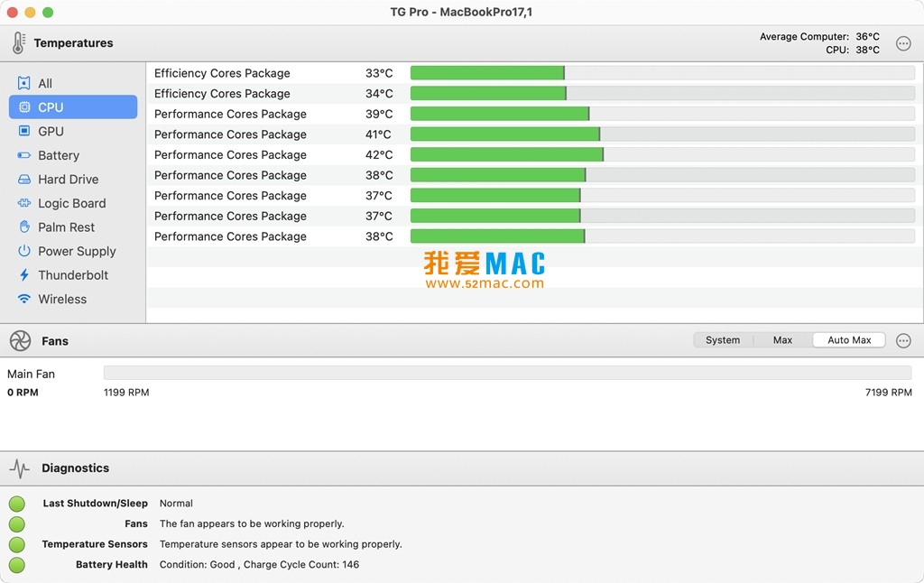The image size is (924, 583).
Task: Click the Battery Health charge cycle text
Action: point(259,565)
